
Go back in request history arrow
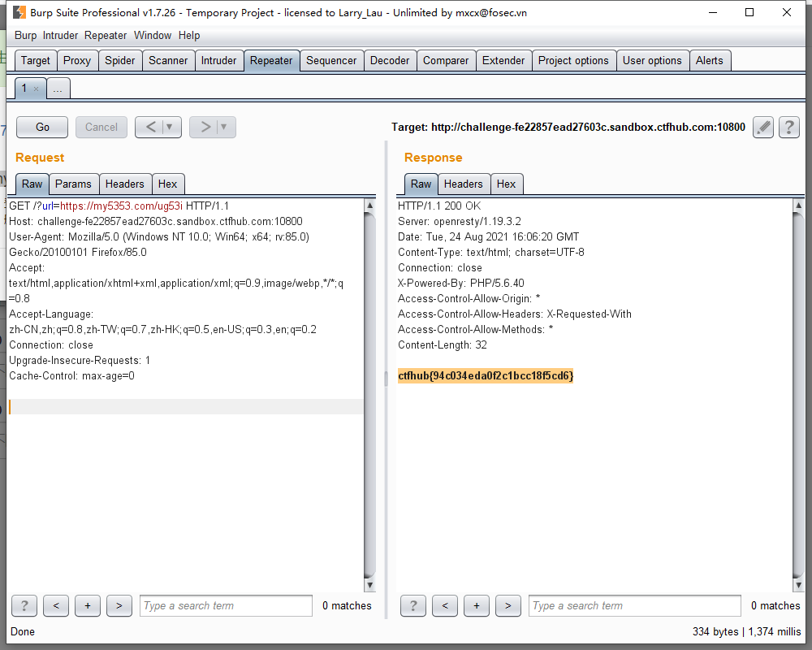tap(151, 127)
